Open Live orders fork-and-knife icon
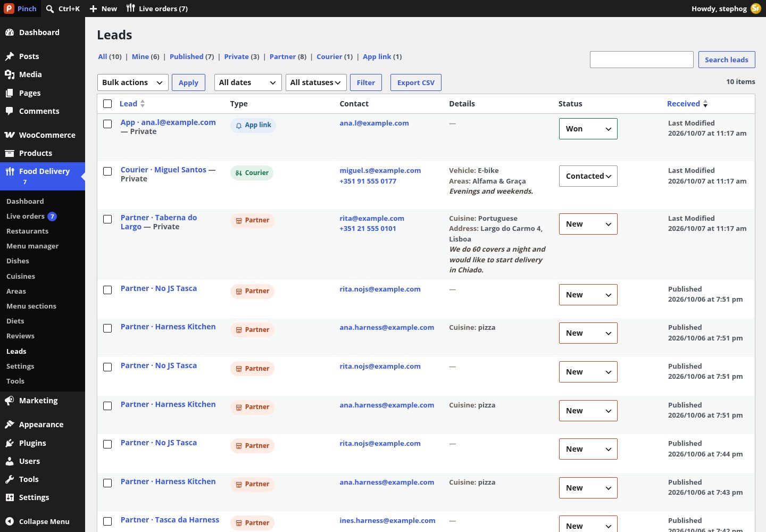The height and width of the screenshot is (532, 766). pyautogui.click(x=131, y=9)
